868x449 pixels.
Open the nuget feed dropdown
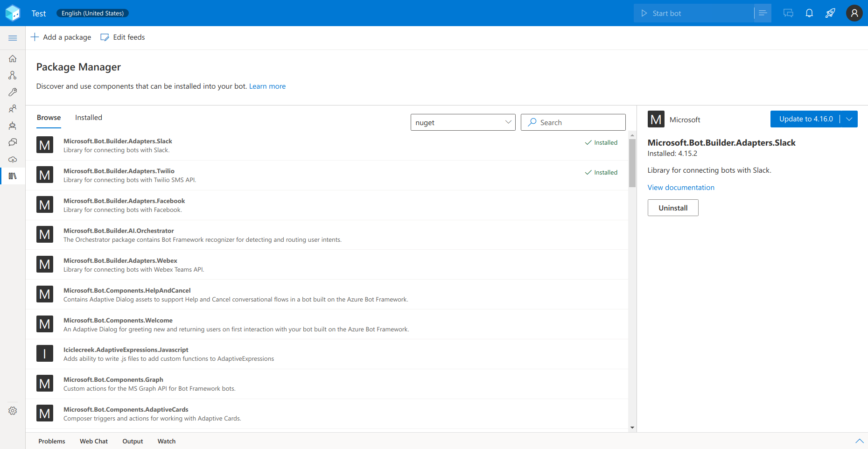click(463, 122)
